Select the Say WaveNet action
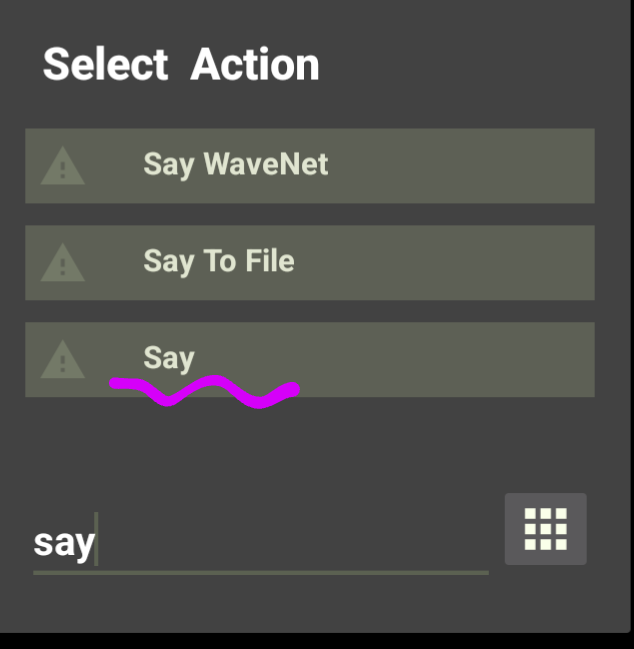The width and height of the screenshot is (634, 649). [310, 166]
